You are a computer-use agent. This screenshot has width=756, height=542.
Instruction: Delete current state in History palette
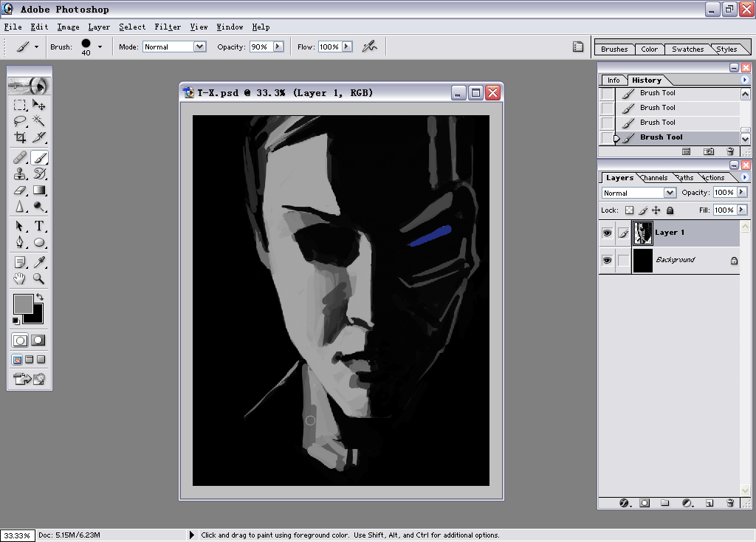[x=730, y=151]
